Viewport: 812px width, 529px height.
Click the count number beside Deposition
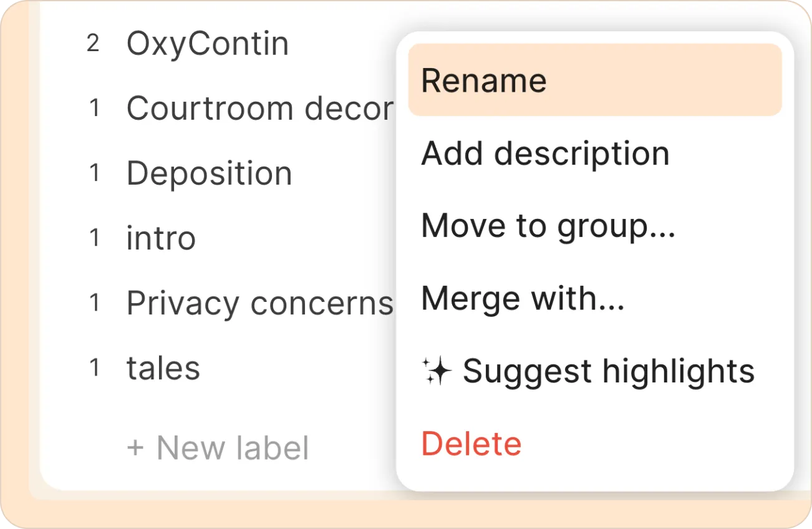click(95, 173)
